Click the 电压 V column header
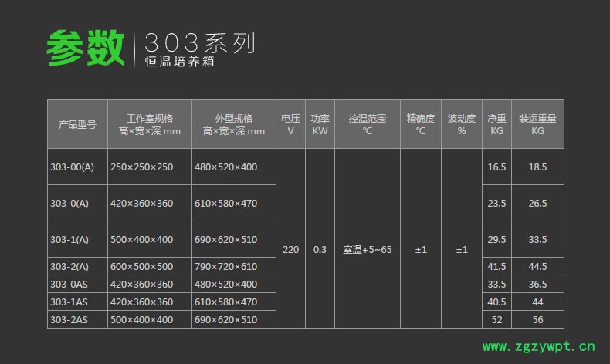Image resolution: width=610 pixels, height=364 pixels. [x=290, y=124]
